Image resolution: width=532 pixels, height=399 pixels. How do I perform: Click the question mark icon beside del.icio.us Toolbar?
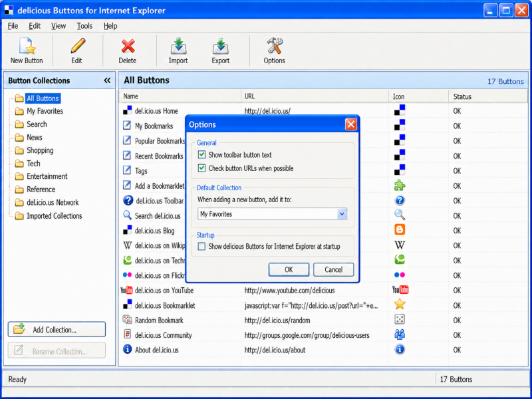pyautogui.click(x=128, y=201)
